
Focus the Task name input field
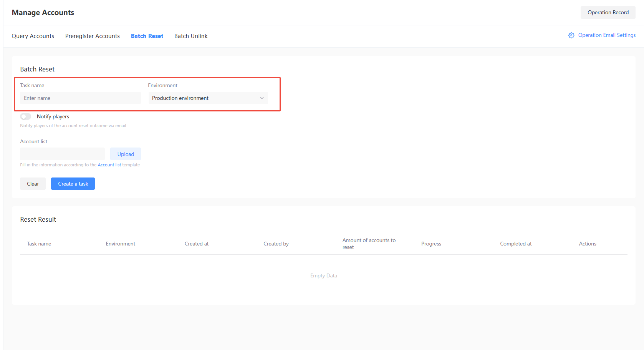[80, 98]
